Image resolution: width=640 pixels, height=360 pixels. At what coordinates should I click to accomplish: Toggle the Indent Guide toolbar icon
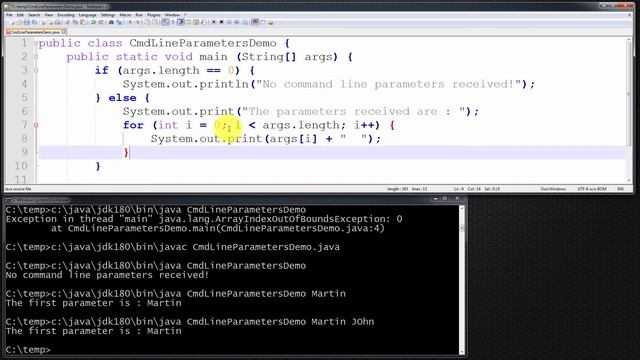pos(181,22)
